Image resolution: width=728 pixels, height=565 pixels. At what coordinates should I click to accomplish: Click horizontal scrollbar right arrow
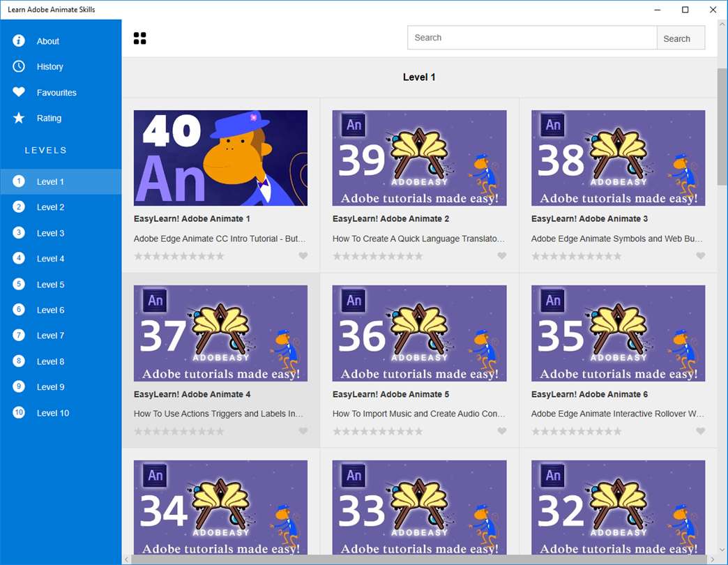pos(713,559)
